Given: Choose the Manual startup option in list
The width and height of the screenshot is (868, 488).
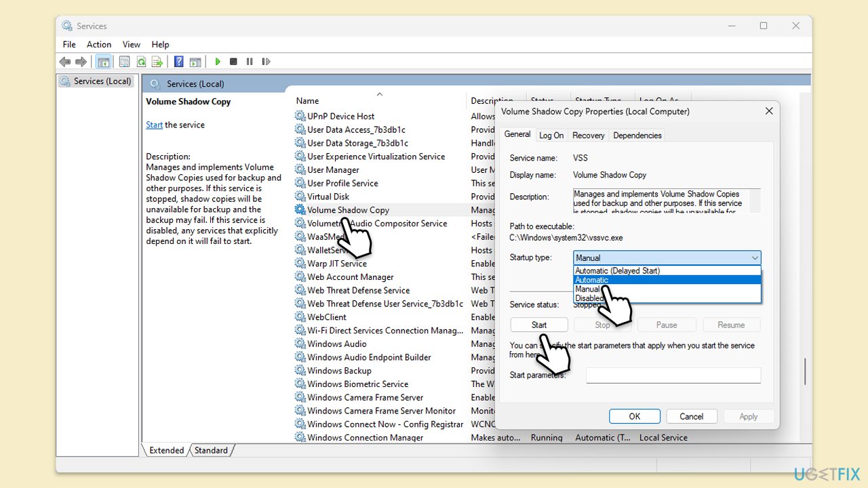Looking at the screenshot, I should click(x=667, y=289).
